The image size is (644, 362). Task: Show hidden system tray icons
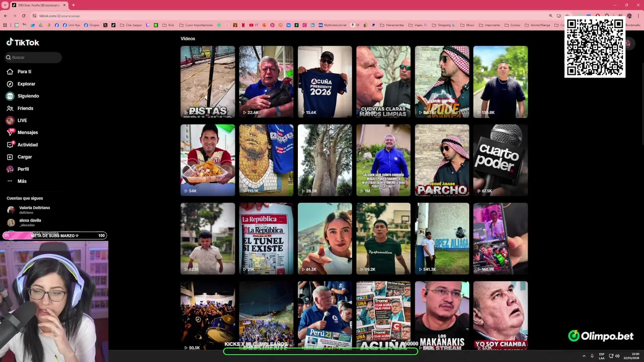point(584,356)
